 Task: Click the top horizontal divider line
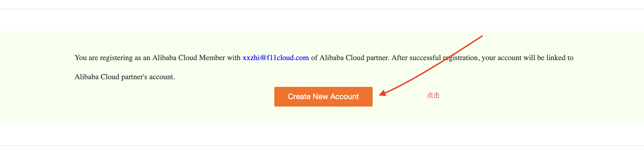(322, 9)
